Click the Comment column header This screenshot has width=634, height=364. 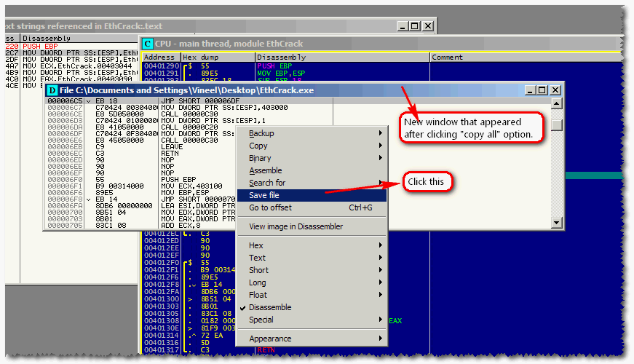click(x=526, y=58)
